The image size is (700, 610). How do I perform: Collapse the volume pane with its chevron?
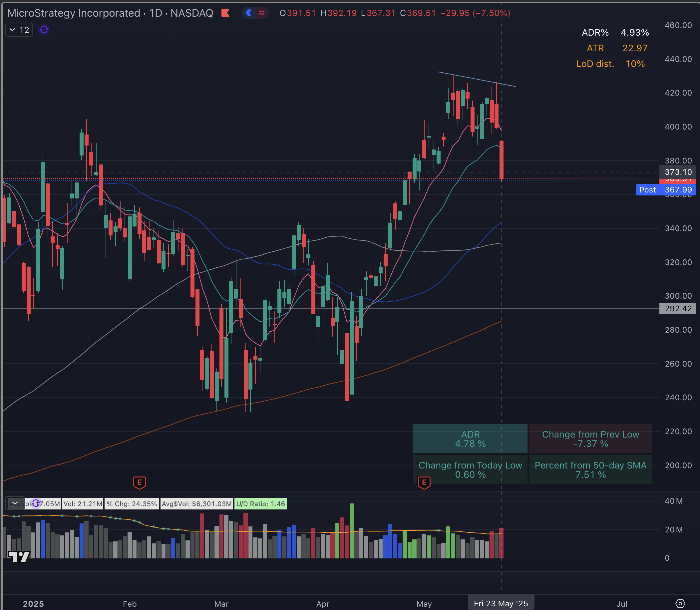click(x=15, y=503)
